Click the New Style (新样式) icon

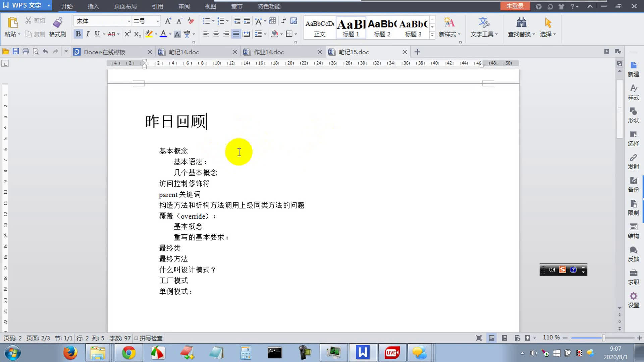(x=449, y=23)
